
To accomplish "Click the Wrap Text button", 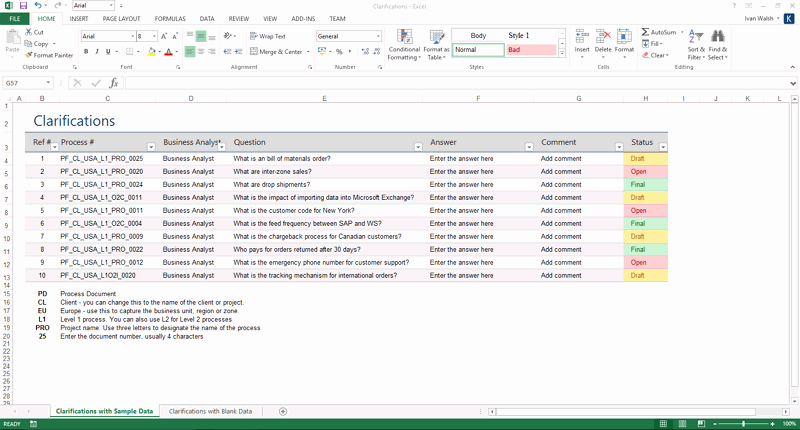I will click(268, 36).
